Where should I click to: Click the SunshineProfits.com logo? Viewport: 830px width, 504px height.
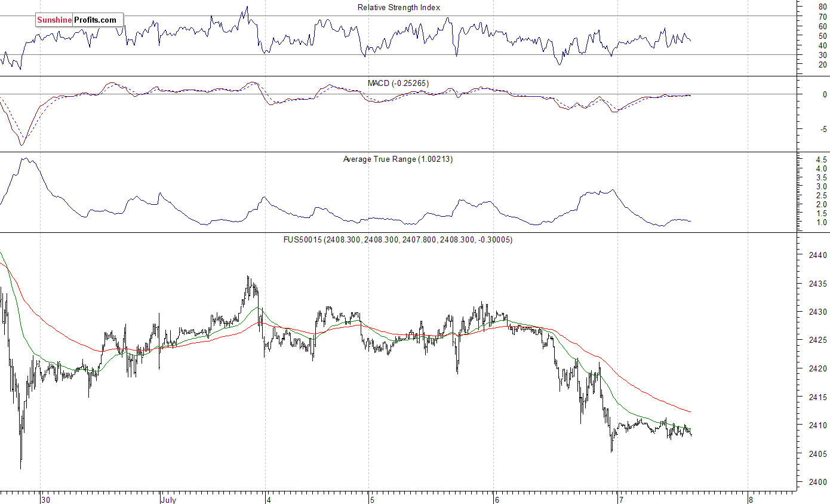click(79, 20)
